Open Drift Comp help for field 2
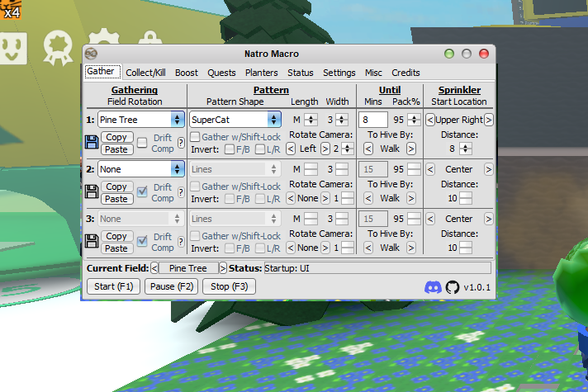The width and height of the screenshot is (588, 392). [x=181, y=192]
